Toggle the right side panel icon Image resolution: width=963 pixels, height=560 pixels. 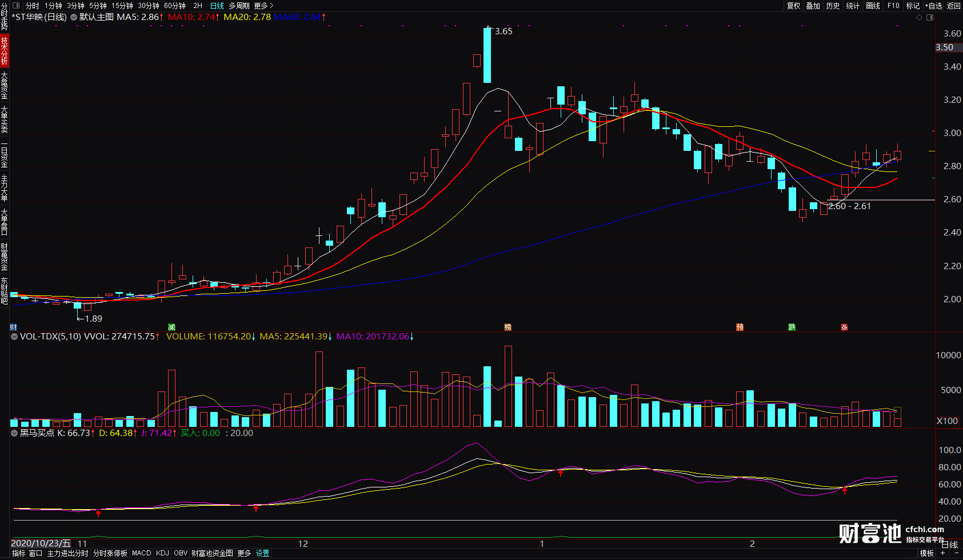point(930,17)
